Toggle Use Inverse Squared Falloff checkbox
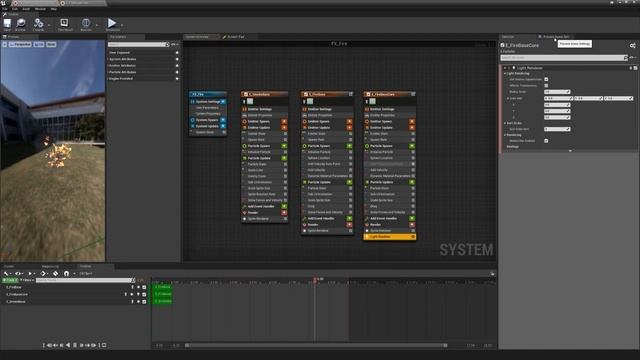This screenshot has height=360, width=640. click(x=546, y=79)
